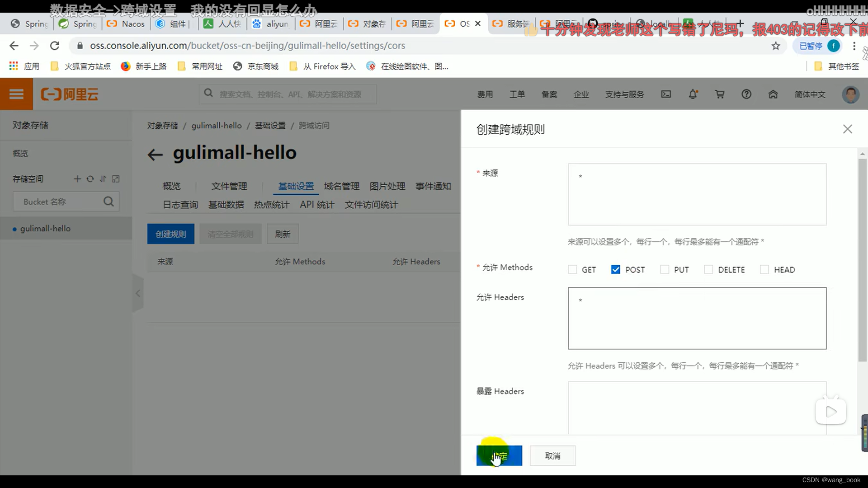868x488 pixels.
Task: Close the 创建跨域规则 panel
Action: point(848,129)
